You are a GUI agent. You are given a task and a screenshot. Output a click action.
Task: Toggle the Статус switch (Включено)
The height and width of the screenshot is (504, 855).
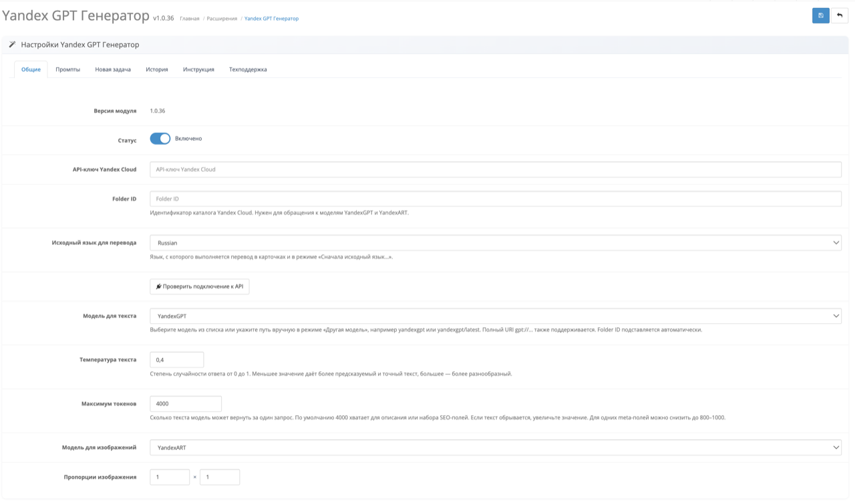pos(160,139)
